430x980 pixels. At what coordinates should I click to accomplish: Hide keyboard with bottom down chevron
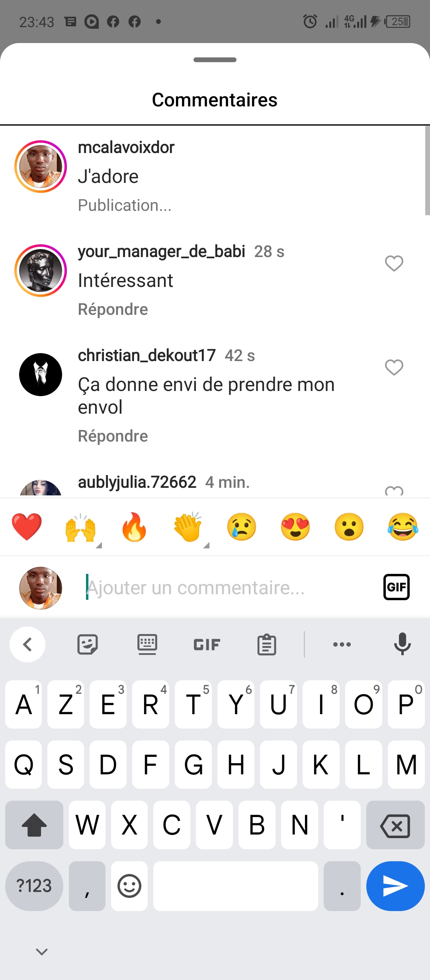point(42,952)
